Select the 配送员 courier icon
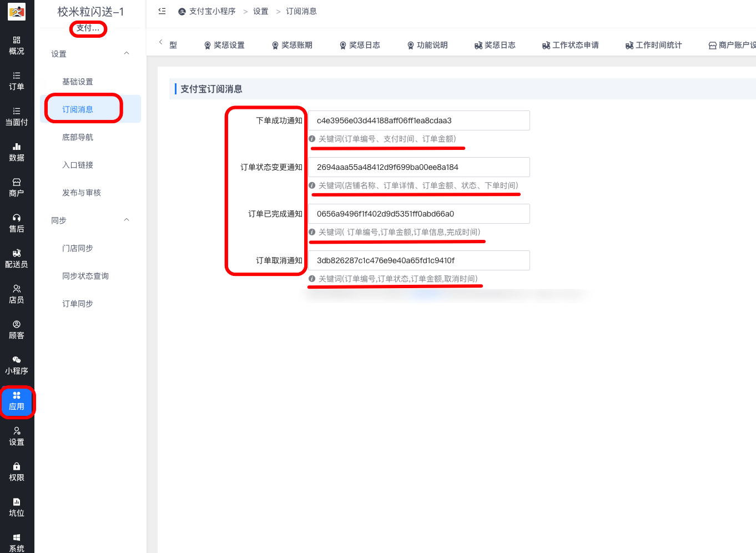This screenshot has height=553, width=756. 17,259
